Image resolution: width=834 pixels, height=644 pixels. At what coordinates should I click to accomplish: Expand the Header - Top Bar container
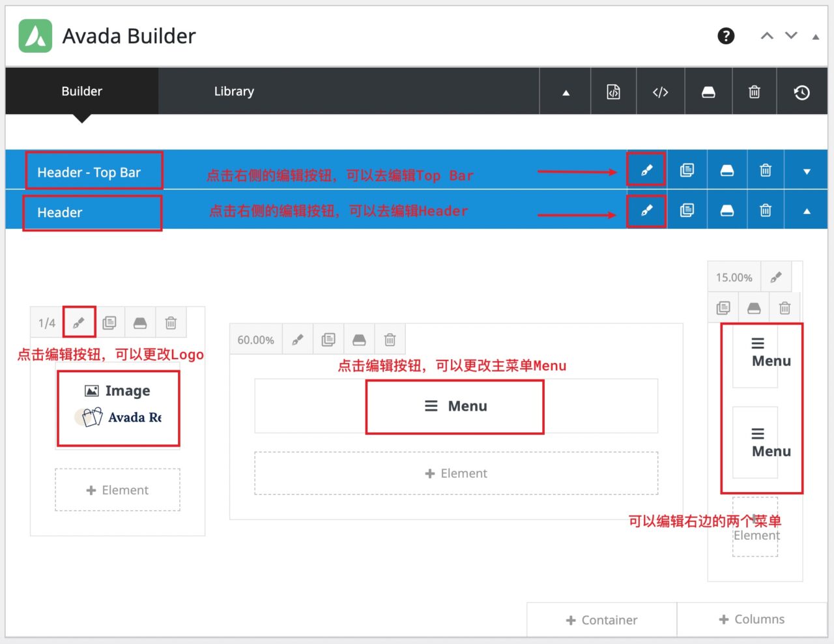pyautogui.click(x=807, y=171)
